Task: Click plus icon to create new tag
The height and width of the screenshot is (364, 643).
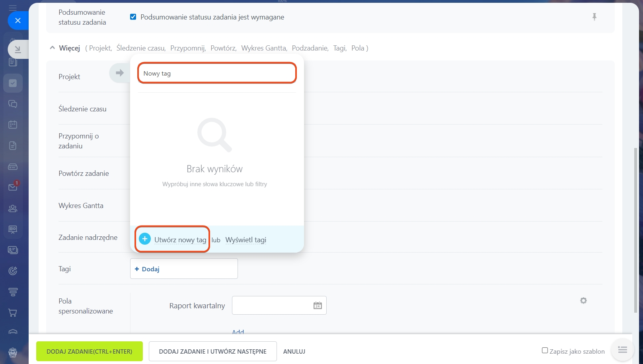Action: pos(145,239)
